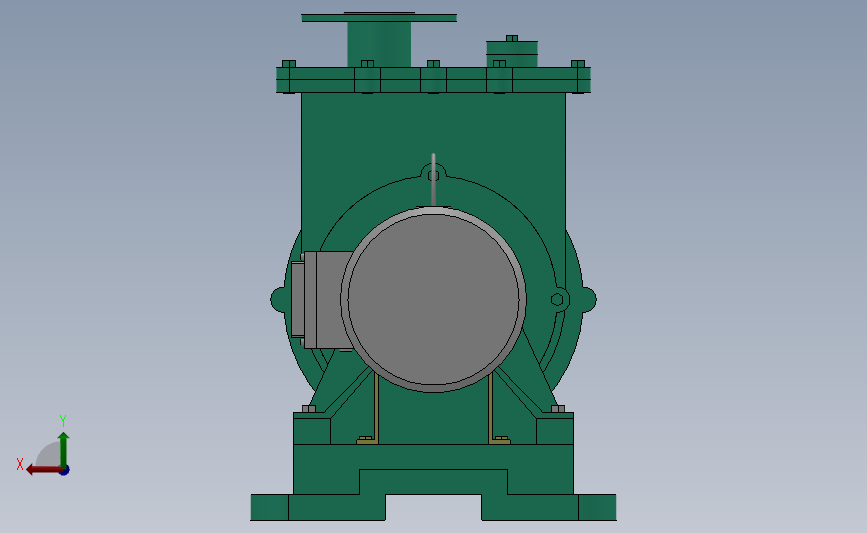The image size is (867, 533).
Task: Select the wide top flange of the outlet pipe
Action: tap(379, 18)
